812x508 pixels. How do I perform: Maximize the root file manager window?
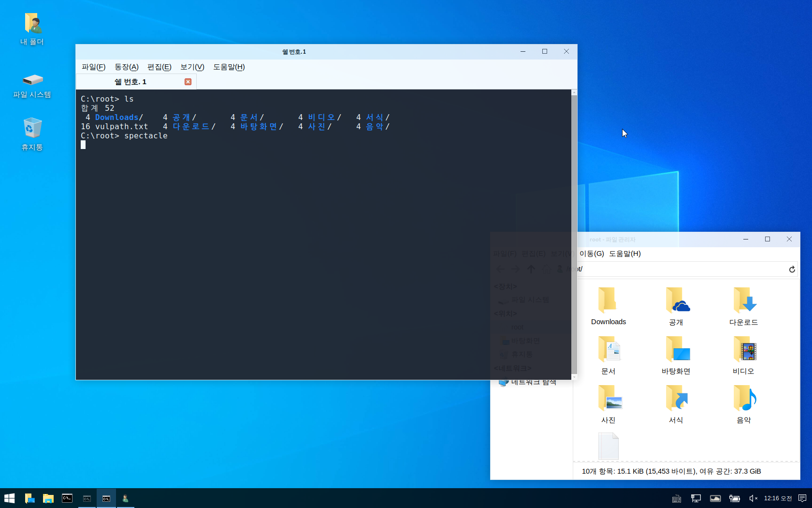pos(768,239)
